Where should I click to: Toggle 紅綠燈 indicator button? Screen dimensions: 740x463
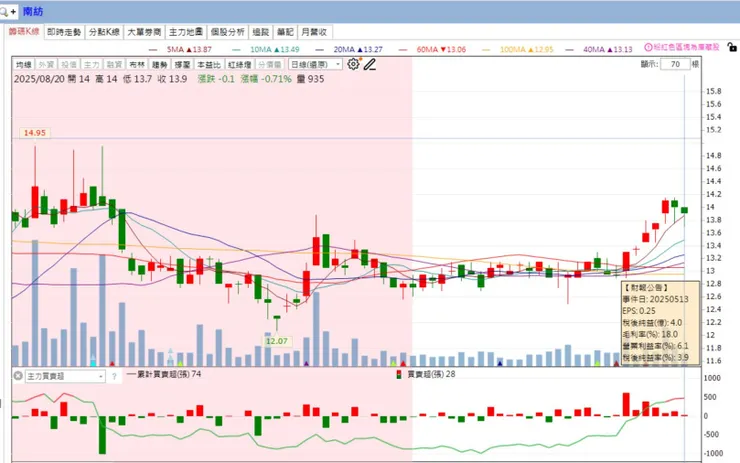coord(239,65)
